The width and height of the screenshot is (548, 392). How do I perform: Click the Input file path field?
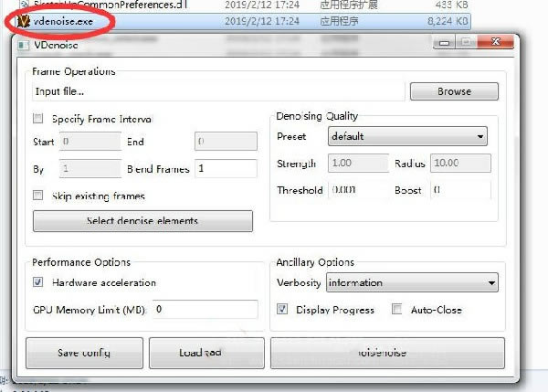pos(218,91)
